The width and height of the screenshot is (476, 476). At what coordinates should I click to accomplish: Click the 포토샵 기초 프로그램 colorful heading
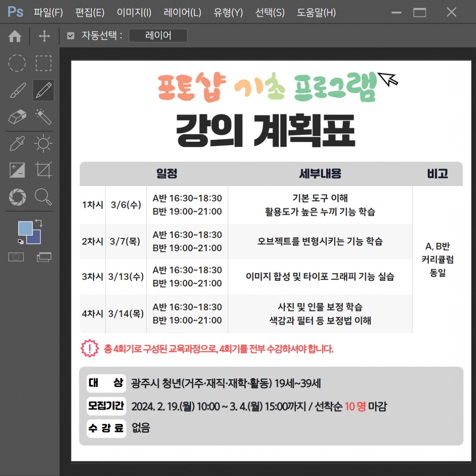(x=267, y=87)
